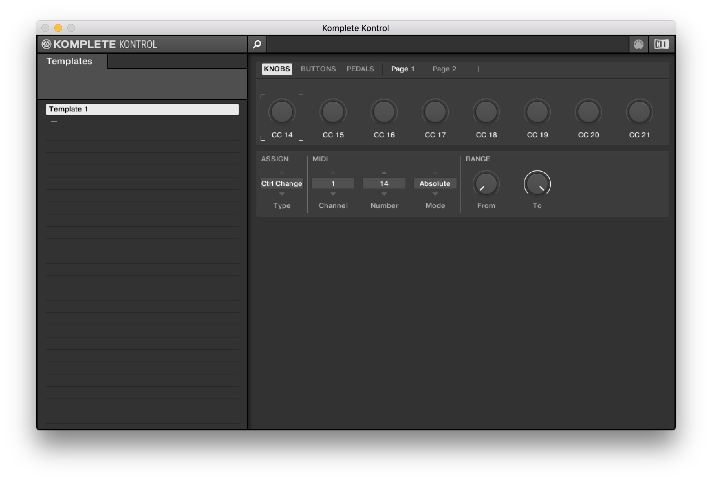Select the CC 17 knob
Viewport: 712px width, 482px height.
tap(435, 111)
